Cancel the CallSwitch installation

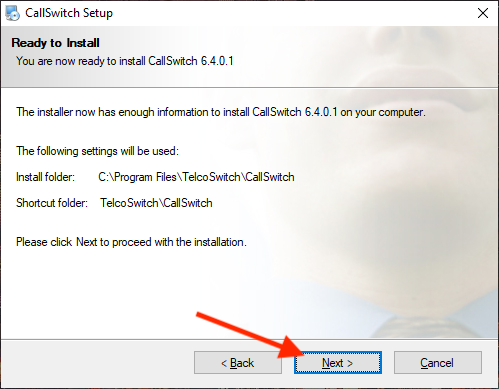[x=437, y=363]
